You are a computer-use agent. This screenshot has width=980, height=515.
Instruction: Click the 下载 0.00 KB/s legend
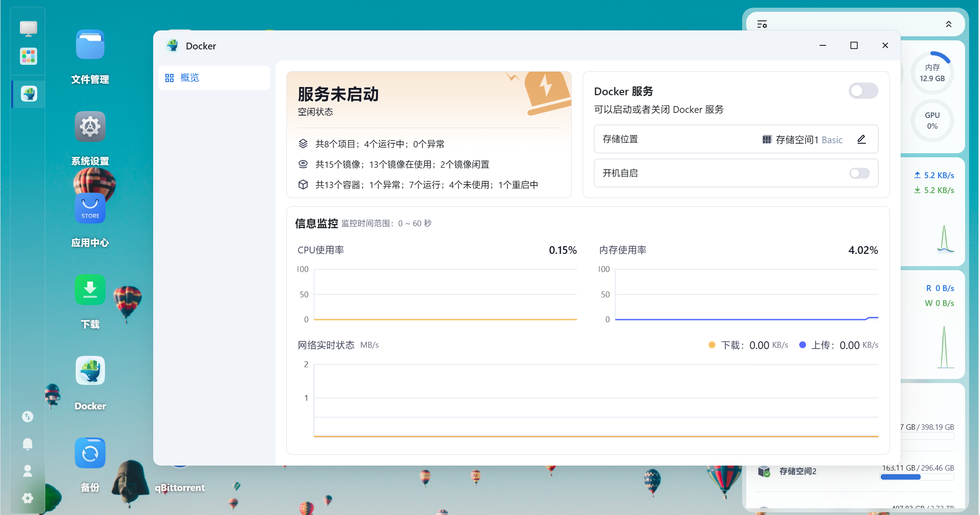[x=748, y=345]
